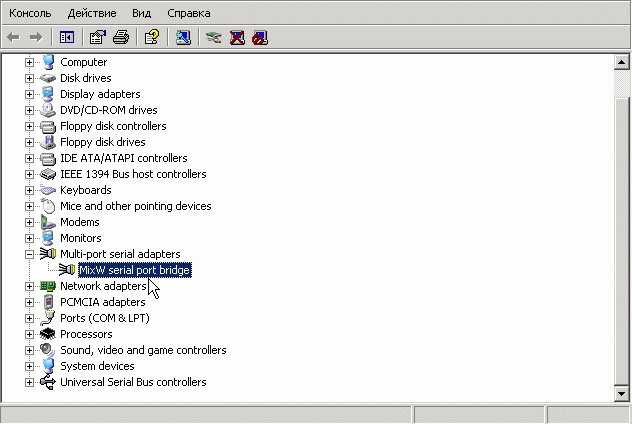
Task: Click the Disable device toolbar icon
Action: point(260,38)
